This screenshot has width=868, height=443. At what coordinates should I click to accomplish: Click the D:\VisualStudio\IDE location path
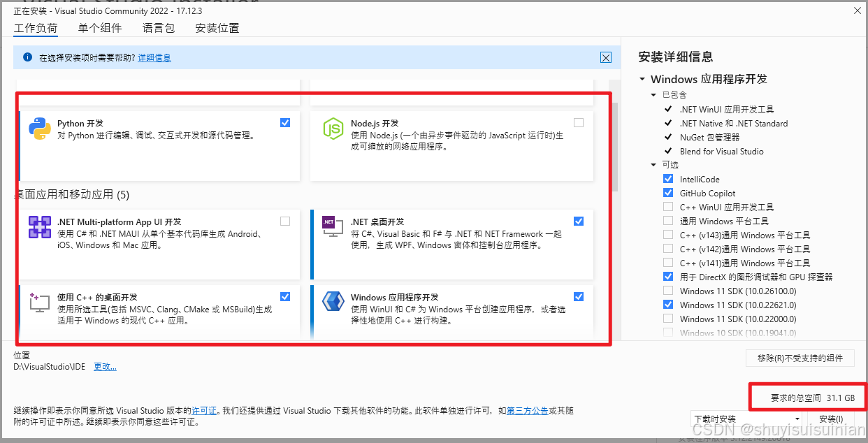pyautogui.click(x=50, y=366)
